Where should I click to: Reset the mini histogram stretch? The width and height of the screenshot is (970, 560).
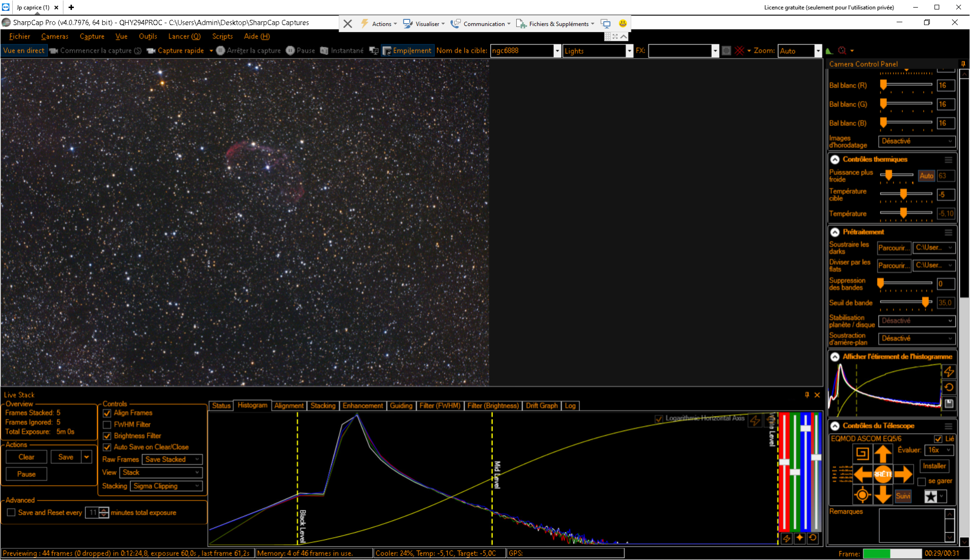pos(949,387)
